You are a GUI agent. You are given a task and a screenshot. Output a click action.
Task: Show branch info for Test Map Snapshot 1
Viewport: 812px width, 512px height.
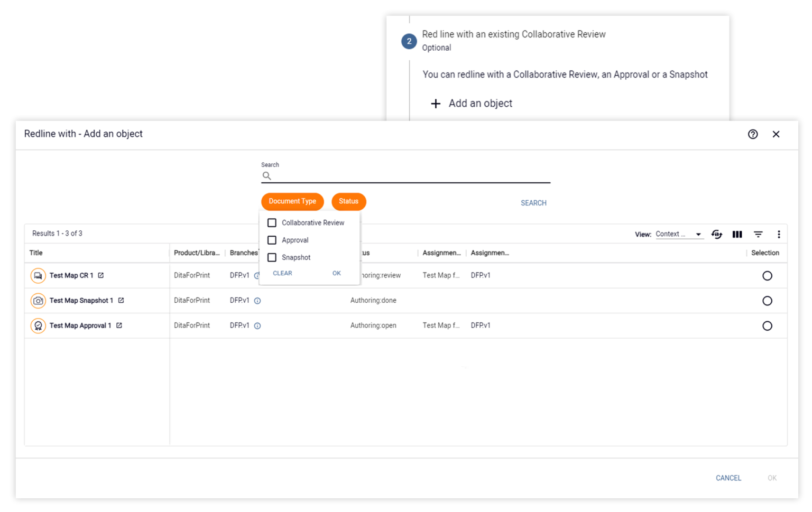click(257, 301)
